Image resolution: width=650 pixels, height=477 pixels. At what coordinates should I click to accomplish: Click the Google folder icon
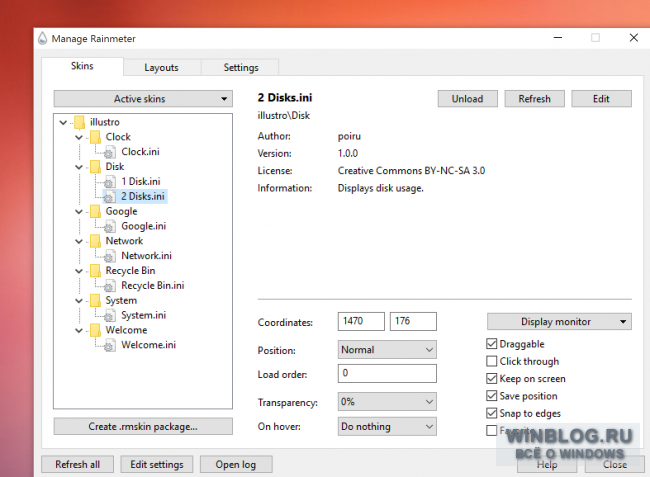[x=95, y=211]
